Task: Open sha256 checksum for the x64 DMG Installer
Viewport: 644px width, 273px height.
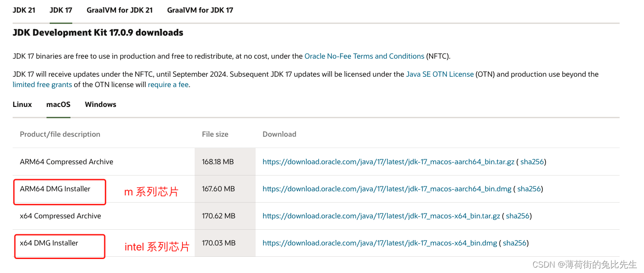Action: click(515, 243)
